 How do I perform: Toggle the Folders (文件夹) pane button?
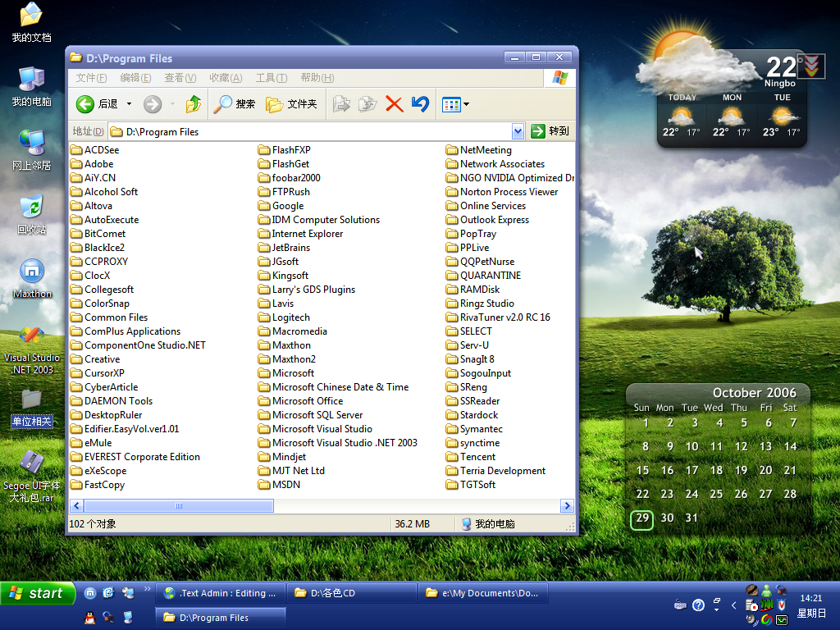pos(291,104)
